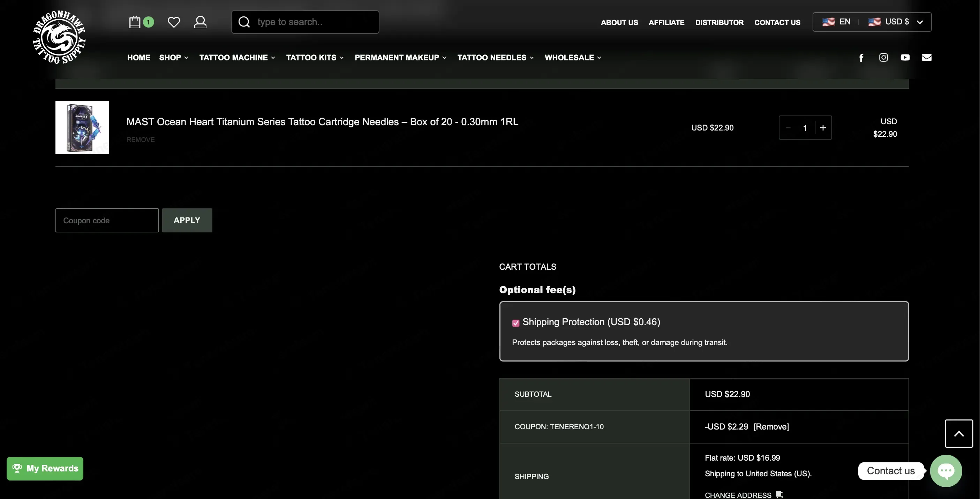Click the trophy icon in My Rewards
The width and height of the screenshot is (980, 499).
(17, 468)
